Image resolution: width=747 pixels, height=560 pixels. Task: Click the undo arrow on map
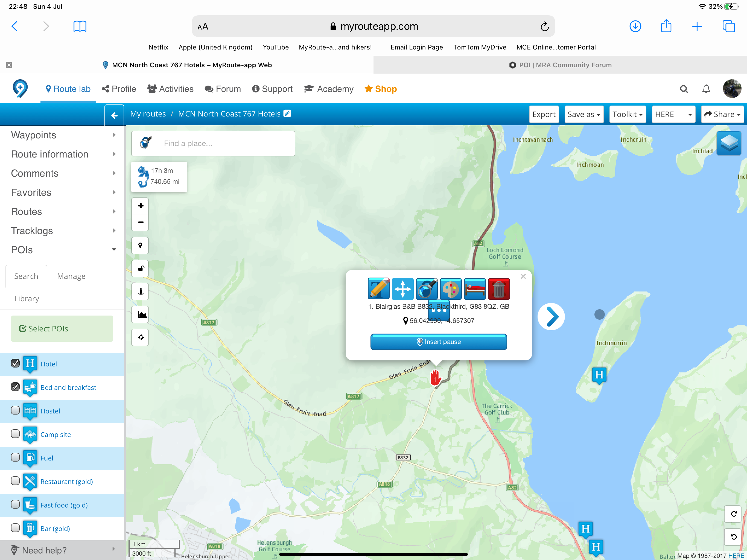point(733,537)
